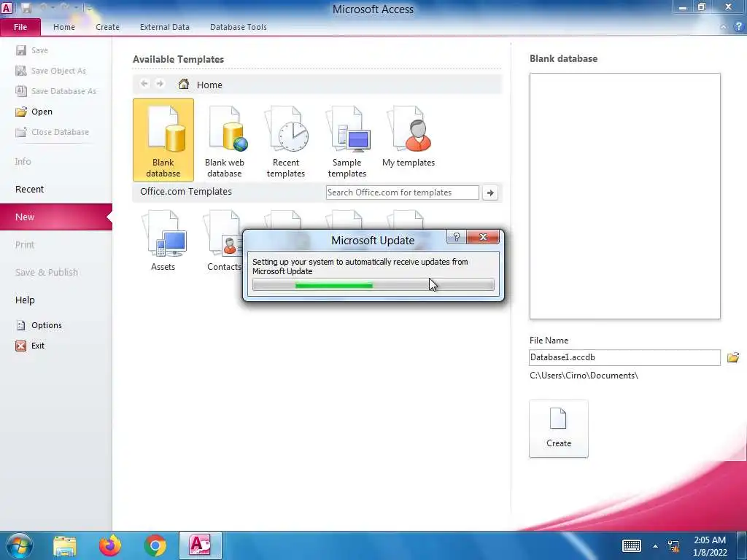This screenshot has height=560, width=747.
Task: Open the Help button in Microsoft Update dialog
Action: (x=457, y=237)
